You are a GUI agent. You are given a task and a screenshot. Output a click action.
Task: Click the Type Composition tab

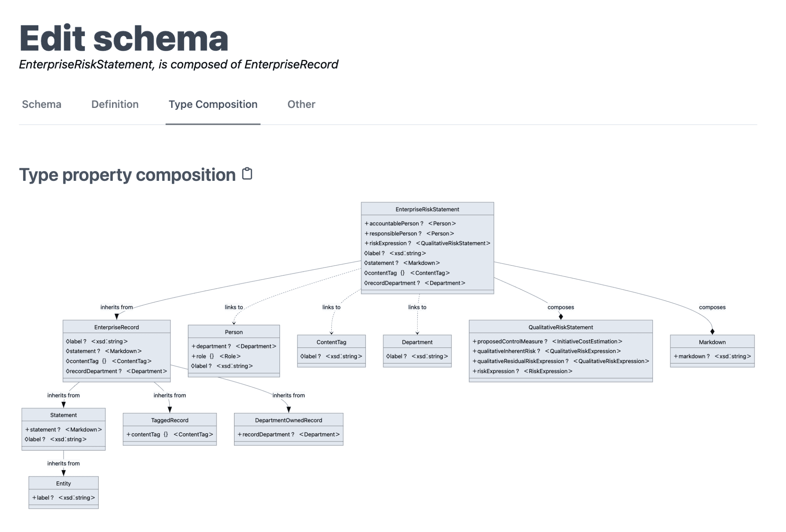point(212,104)
